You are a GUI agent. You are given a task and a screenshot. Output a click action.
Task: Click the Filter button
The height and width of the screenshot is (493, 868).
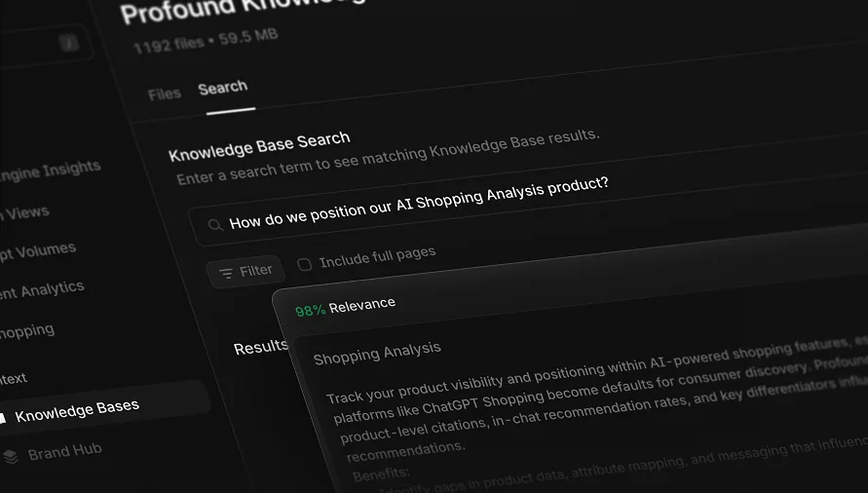coord(245,272)
